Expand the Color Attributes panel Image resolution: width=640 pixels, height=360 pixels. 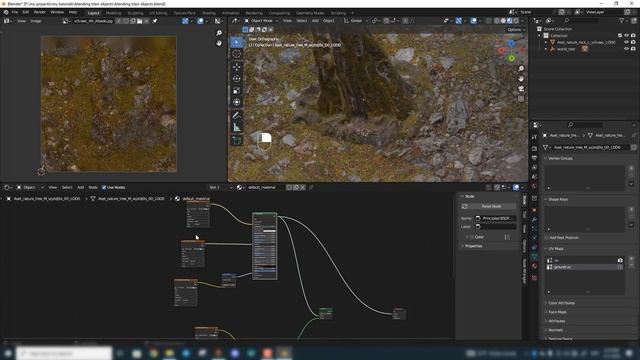click(x=546, y=303)
